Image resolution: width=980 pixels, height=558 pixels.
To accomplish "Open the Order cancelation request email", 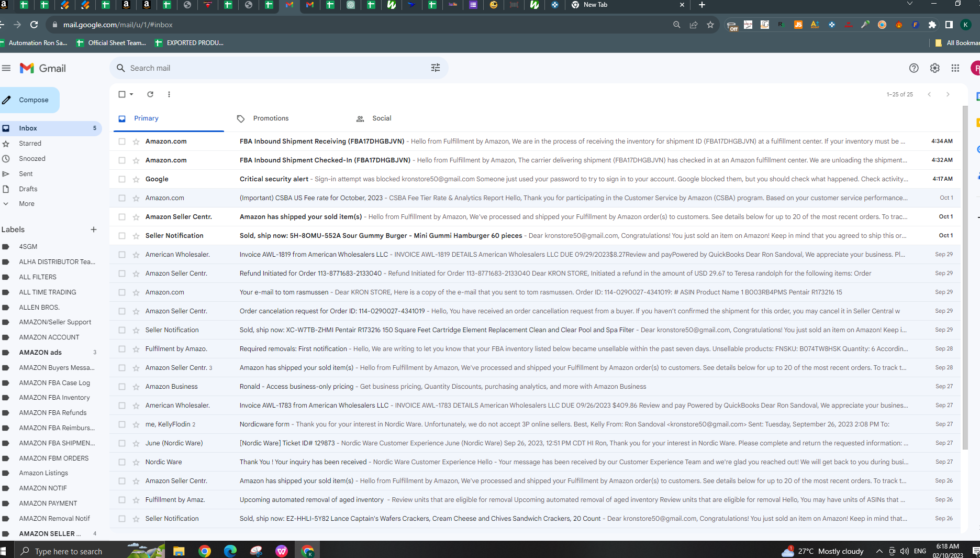I will point(535,311).
